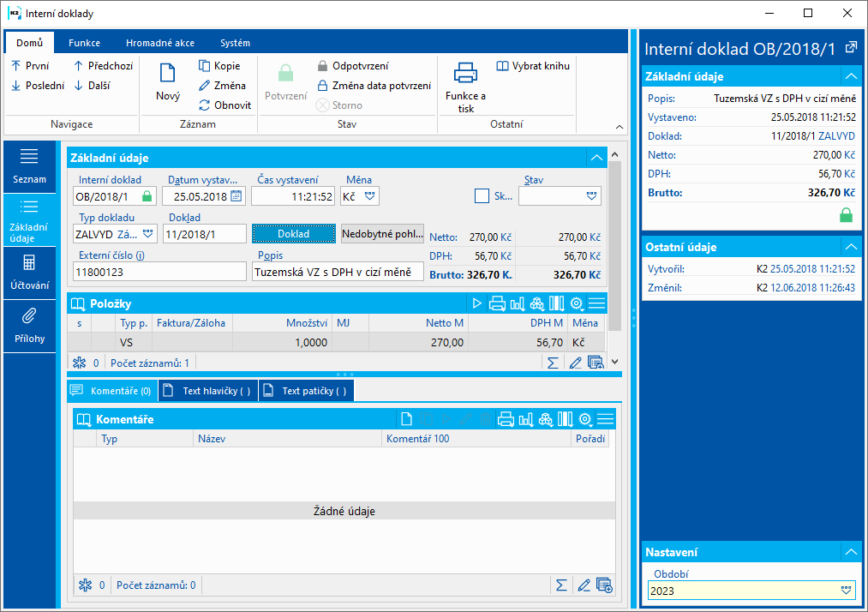868x612 pixels.
Task: Open hamburger menu in Položky header
Action: 596,303
